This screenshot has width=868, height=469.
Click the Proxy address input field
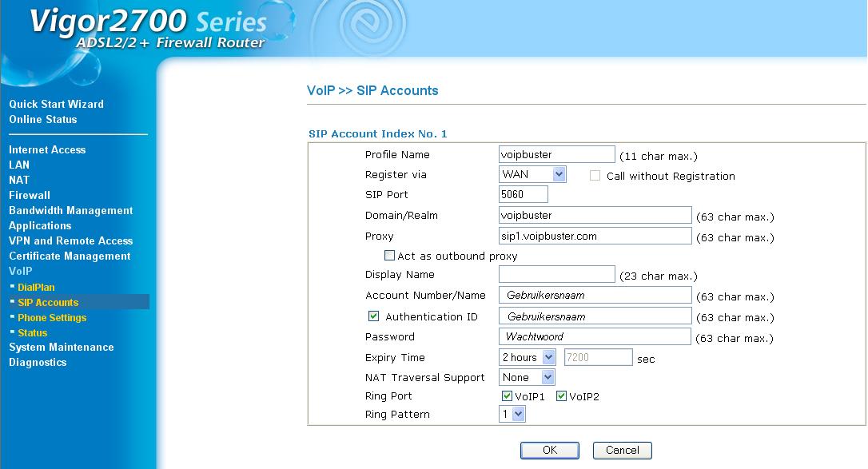coord(595,236)
